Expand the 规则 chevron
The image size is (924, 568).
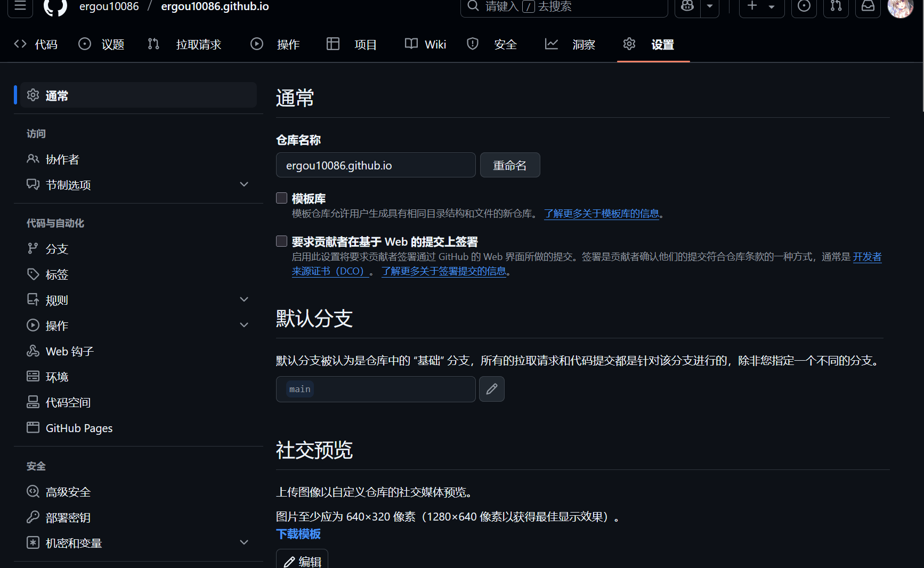(x=244, y=300)
